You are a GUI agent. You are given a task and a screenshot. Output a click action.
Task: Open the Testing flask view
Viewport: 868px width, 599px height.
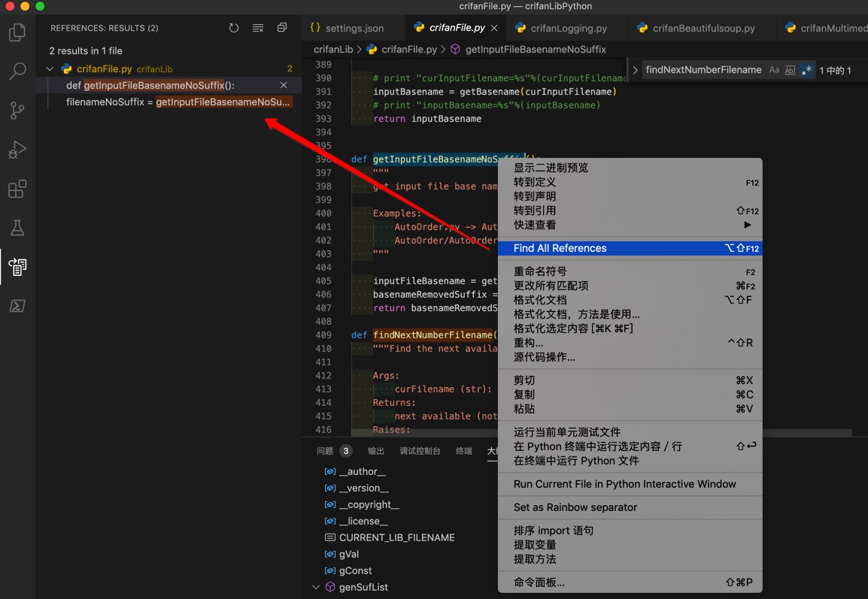17,227
